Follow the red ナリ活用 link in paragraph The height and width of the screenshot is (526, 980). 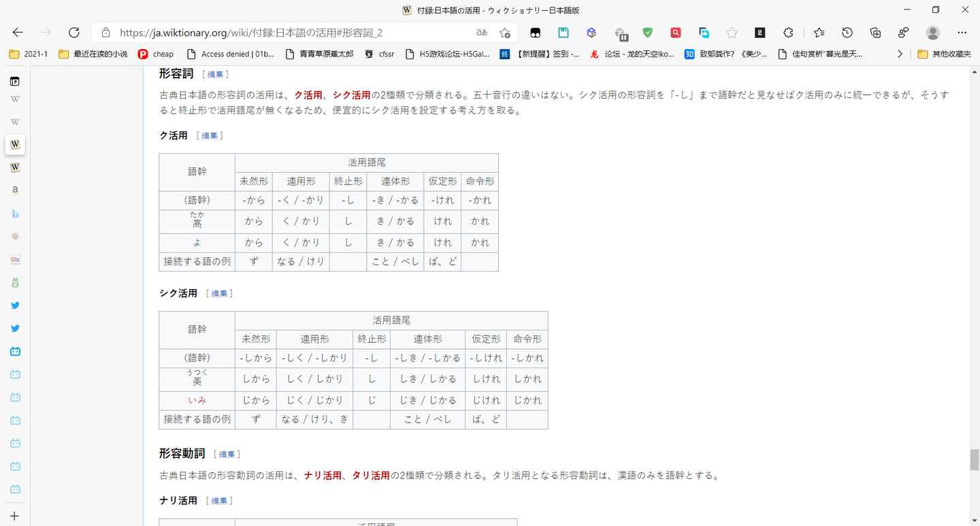(323, 476)
